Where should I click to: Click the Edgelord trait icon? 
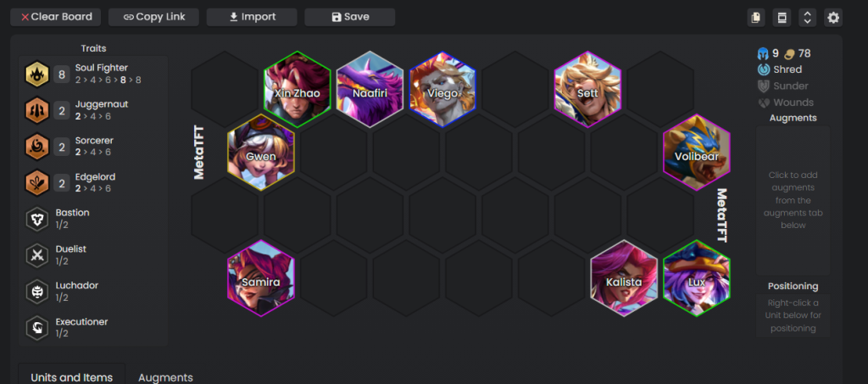37,183
